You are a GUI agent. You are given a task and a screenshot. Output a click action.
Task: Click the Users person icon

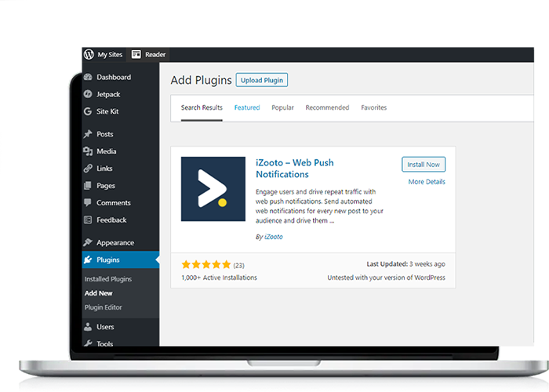pos(88,327)
